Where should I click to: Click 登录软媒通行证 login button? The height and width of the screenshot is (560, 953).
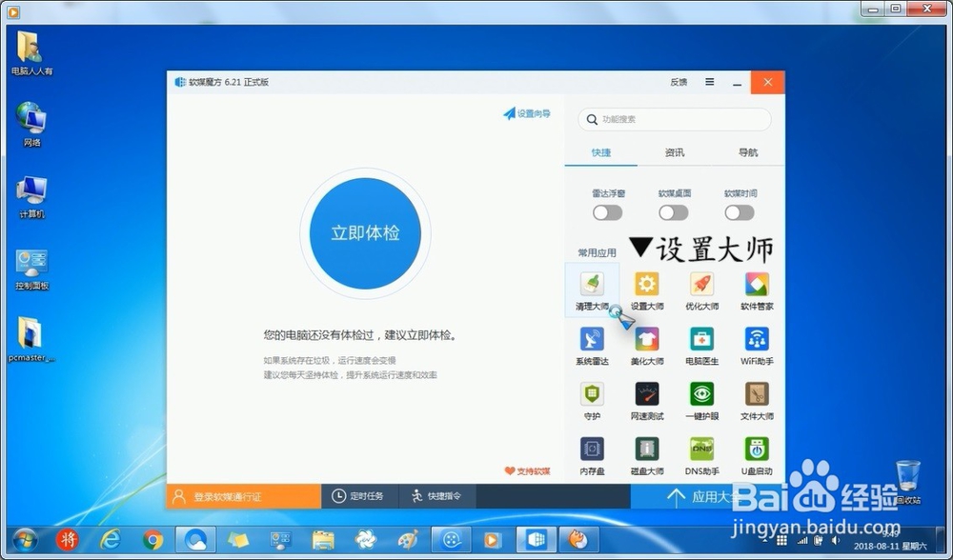244,496
